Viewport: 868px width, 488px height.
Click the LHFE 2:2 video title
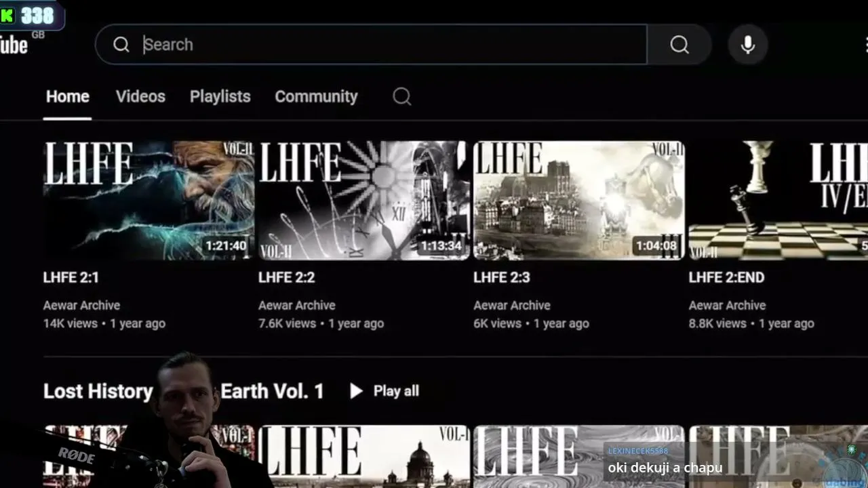click(287, 277)
